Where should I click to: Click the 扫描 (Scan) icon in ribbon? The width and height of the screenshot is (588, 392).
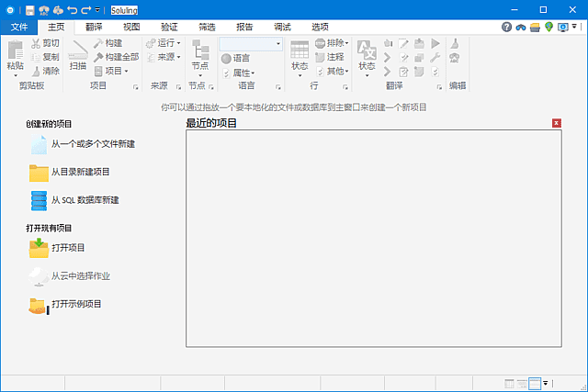(78, 52)
